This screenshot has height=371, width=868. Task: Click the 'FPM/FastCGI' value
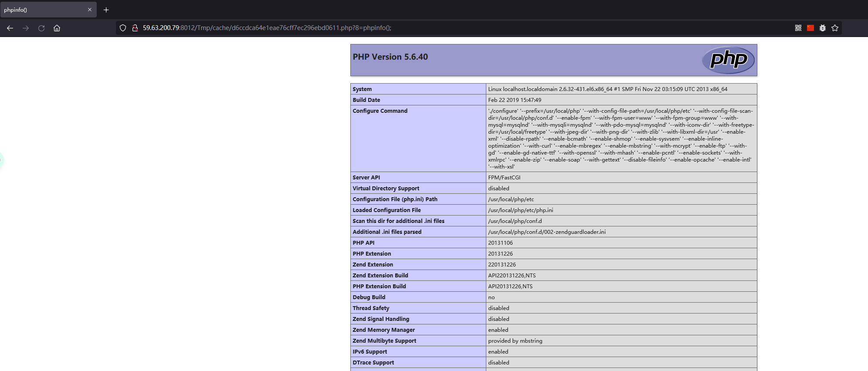tap(504, 178)
